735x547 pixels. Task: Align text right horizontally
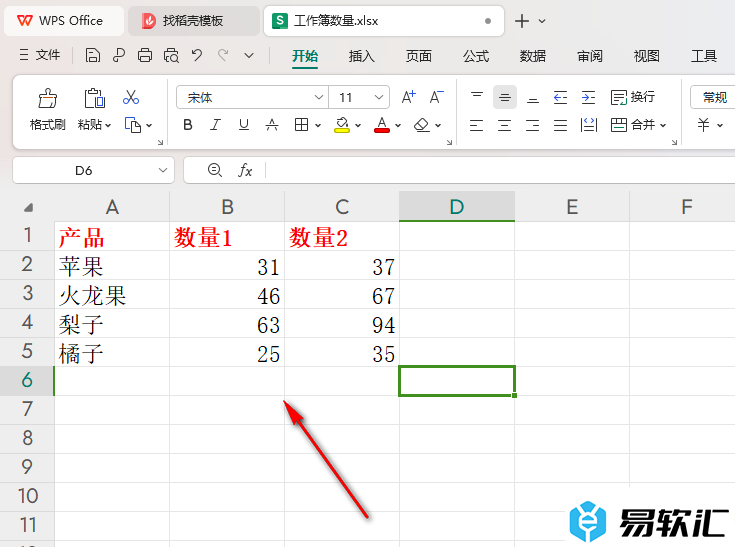coord(532,125)
